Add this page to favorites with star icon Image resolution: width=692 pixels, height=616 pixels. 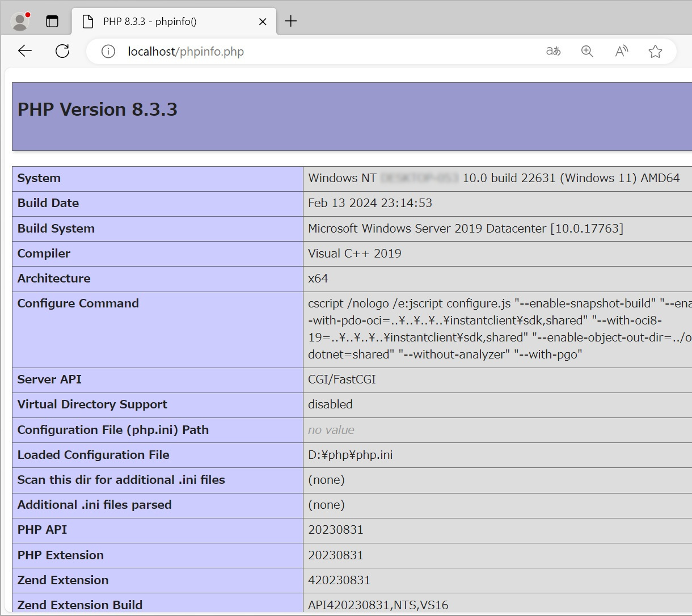[655, 51]
